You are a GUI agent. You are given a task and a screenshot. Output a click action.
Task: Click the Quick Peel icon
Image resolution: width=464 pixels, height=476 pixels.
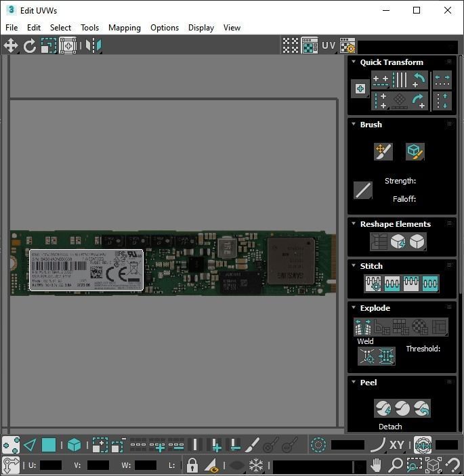(x=383, y=408)
